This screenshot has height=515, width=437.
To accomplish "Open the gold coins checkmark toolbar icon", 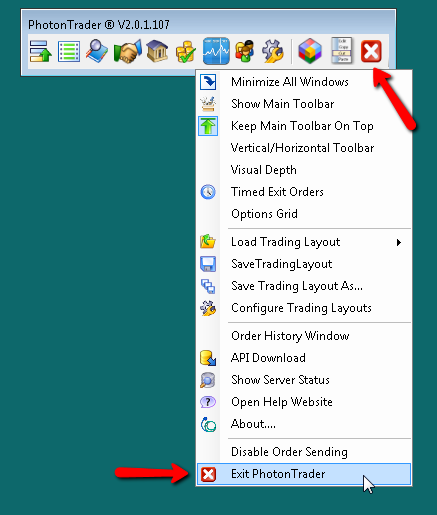I will [185, 51].
